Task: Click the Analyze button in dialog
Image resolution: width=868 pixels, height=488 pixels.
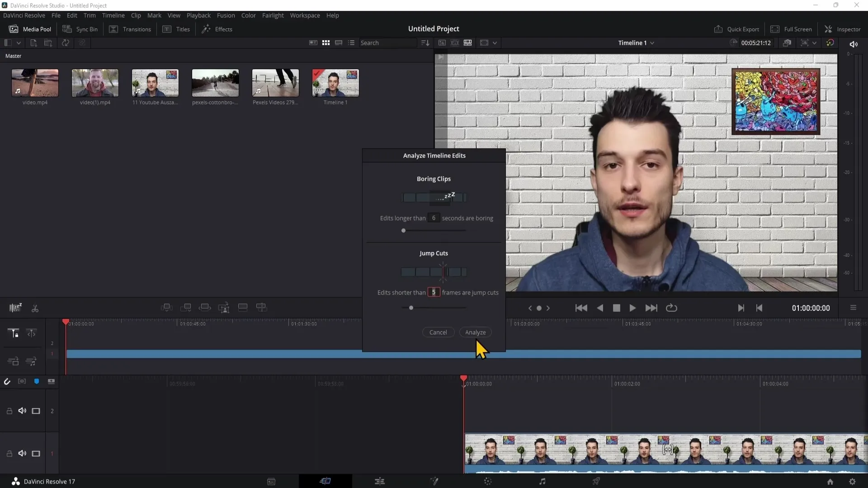Action: point(476,332)
